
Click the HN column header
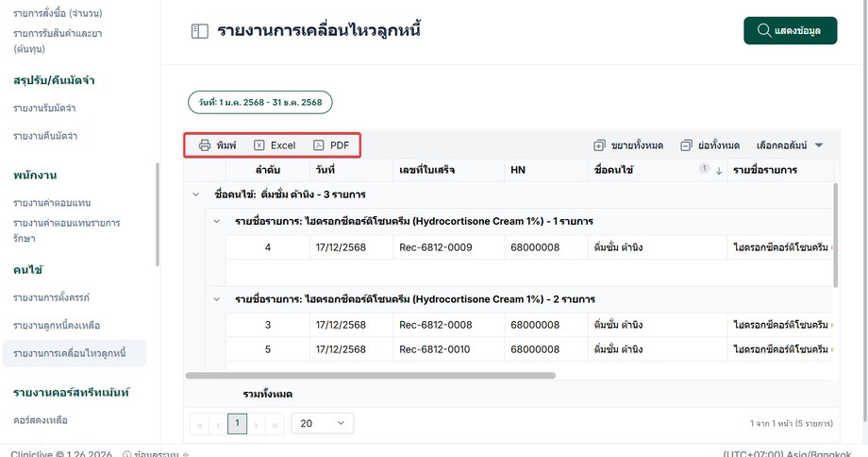pyautogui.click(x=546, y=170)
